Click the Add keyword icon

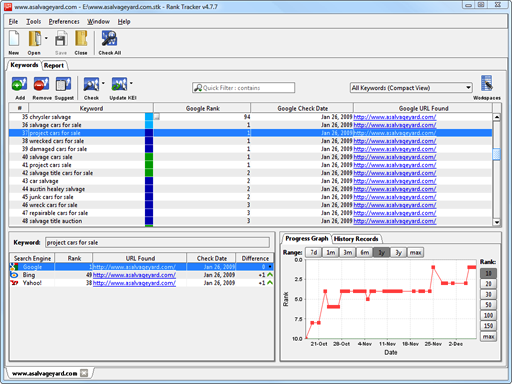click(19, 84)
